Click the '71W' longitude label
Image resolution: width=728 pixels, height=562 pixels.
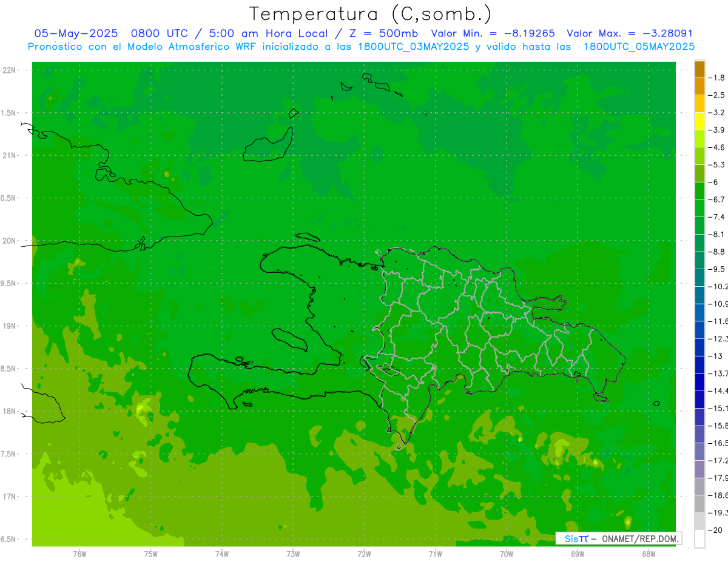tap(435, 554)
